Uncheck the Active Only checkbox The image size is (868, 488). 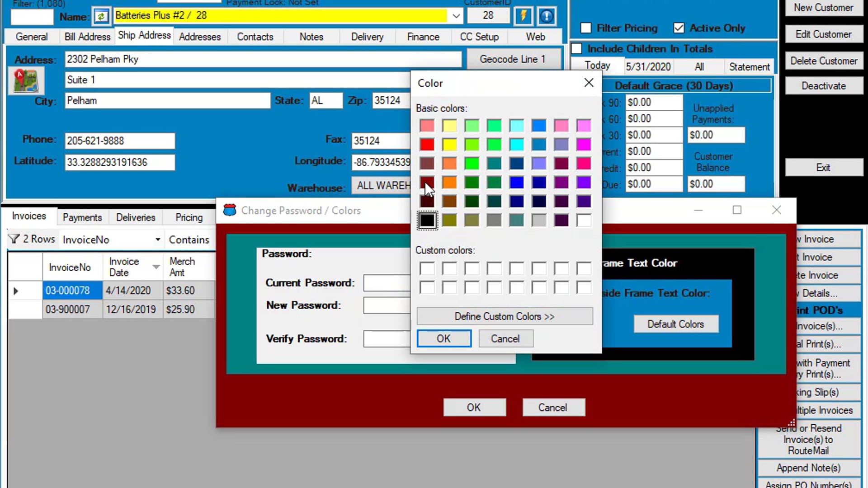(x=679, y=28)
